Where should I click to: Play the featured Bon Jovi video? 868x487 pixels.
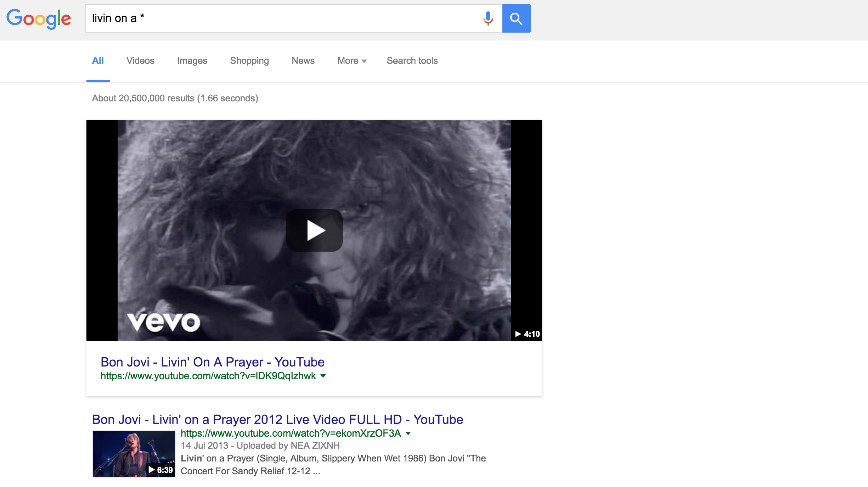[314, 230]
